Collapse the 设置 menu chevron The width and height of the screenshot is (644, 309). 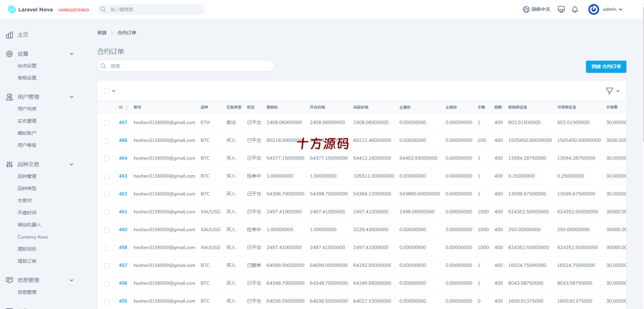click(72, 54)
